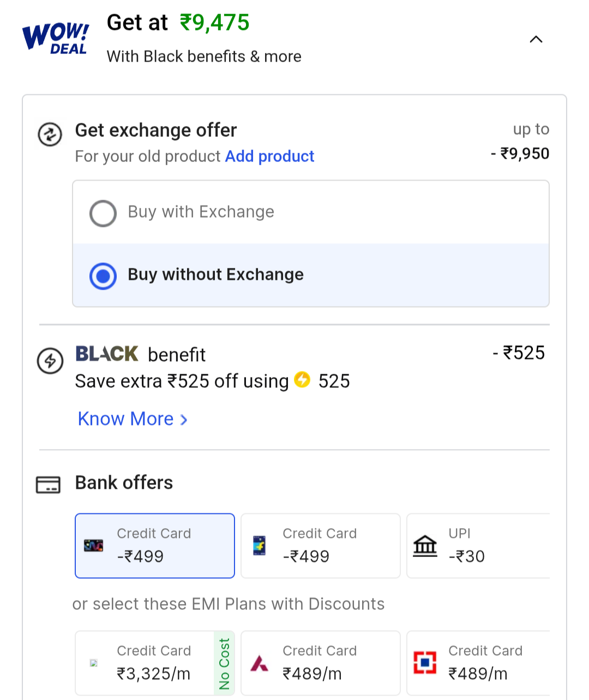Click the Black benefit lightning icon
Screen dimensions: 589x700
click(x=50, y=361)
